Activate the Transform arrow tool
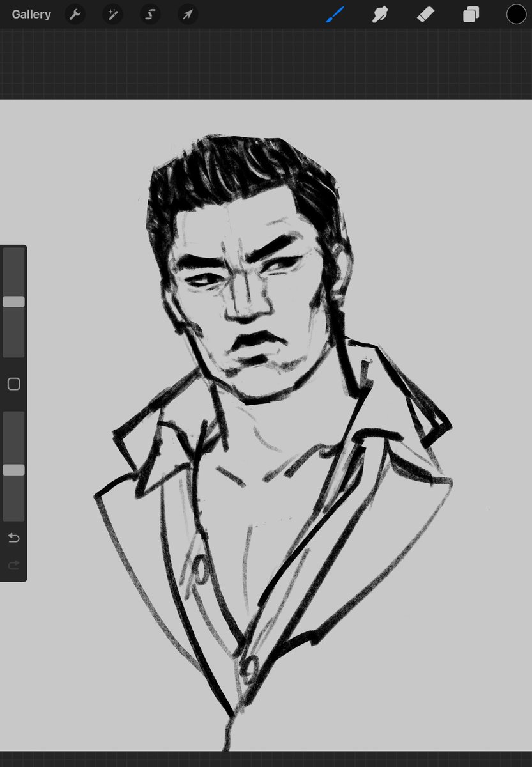532x767 pixels. 188,14
